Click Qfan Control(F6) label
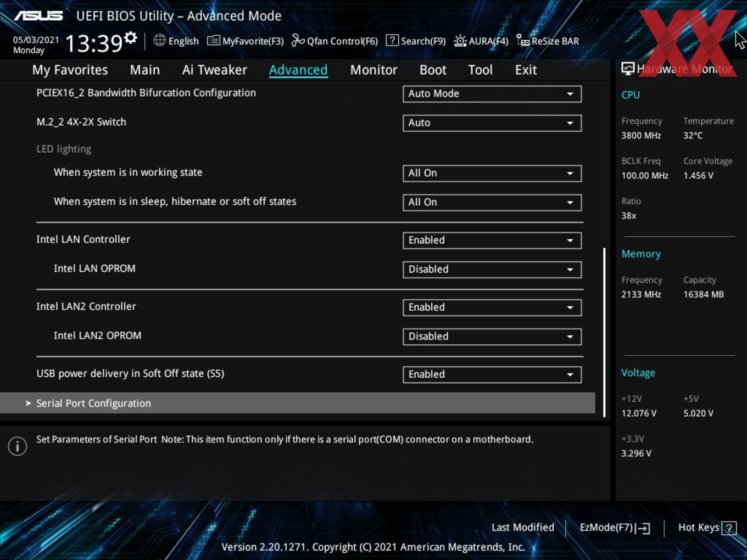The width and height of the screenshot is (747, 560). (x=342, y=41)
